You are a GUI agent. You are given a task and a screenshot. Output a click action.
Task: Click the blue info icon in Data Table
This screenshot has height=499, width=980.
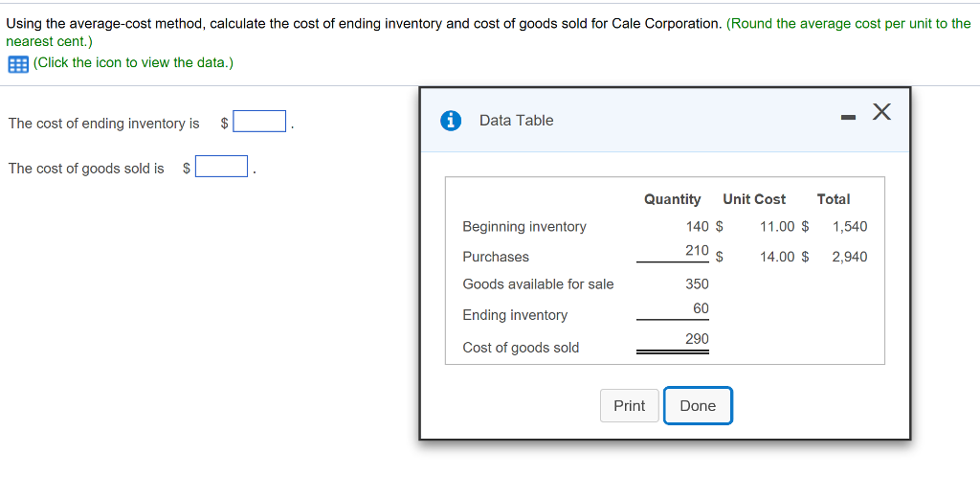tap(451, 120)
